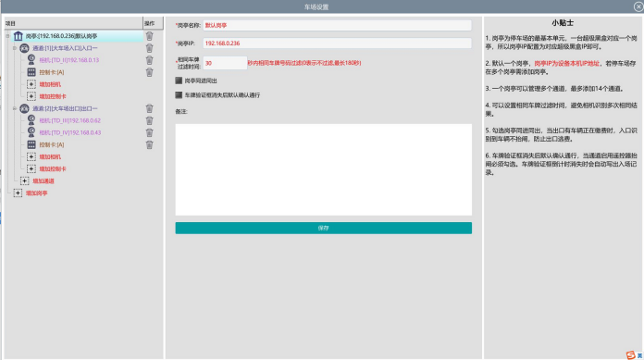The width and height of the screenshot is (644, 360).
Task: Click the 操作 column header
Action: click(154, 23)
